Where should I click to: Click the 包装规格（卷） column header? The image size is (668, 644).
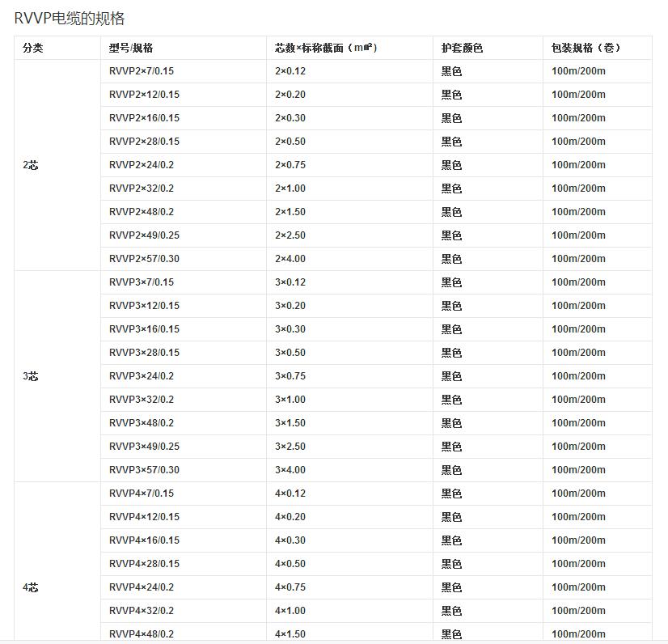pyautogui.click(x=586, y=48)
